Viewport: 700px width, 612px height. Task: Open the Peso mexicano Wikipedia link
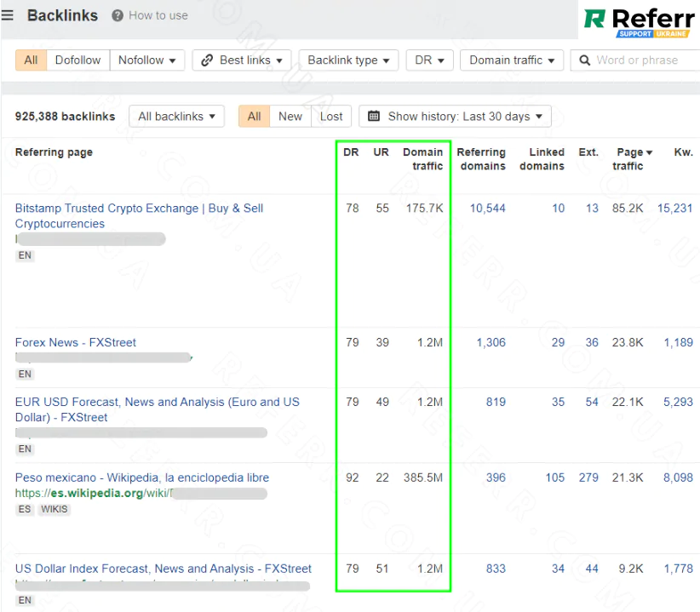pos(141,478)
